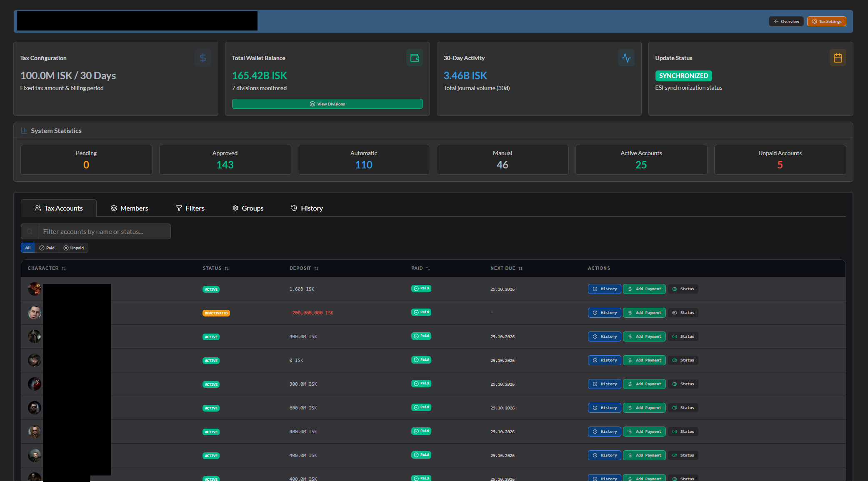Image resolution: width=868 pixels, height=482 pixels.
Task: Open the History tab
Action: tap(307, 208)
